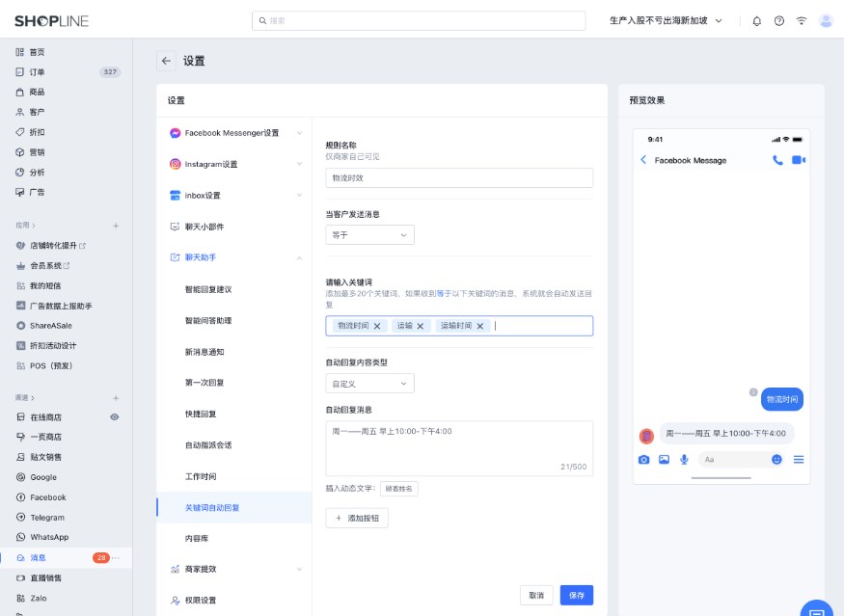Click the 规则名称 input field
This screenshot has width=844, height=616.
459,178
